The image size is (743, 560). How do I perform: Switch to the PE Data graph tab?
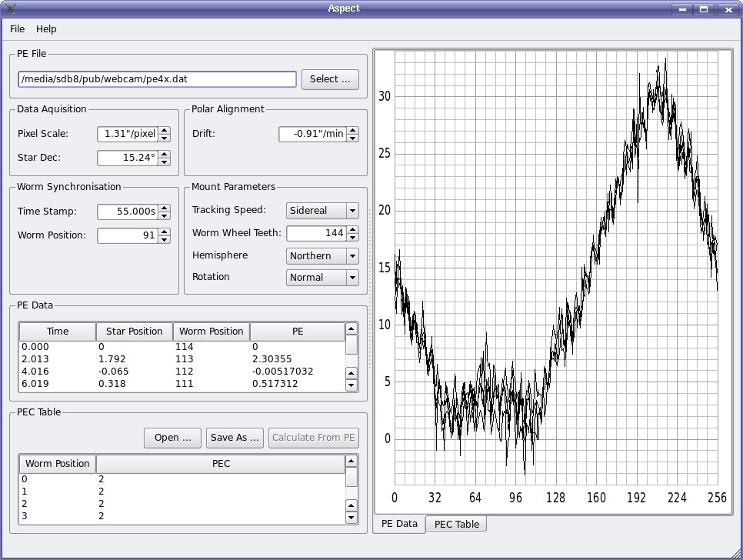click(x=399, y=524)
